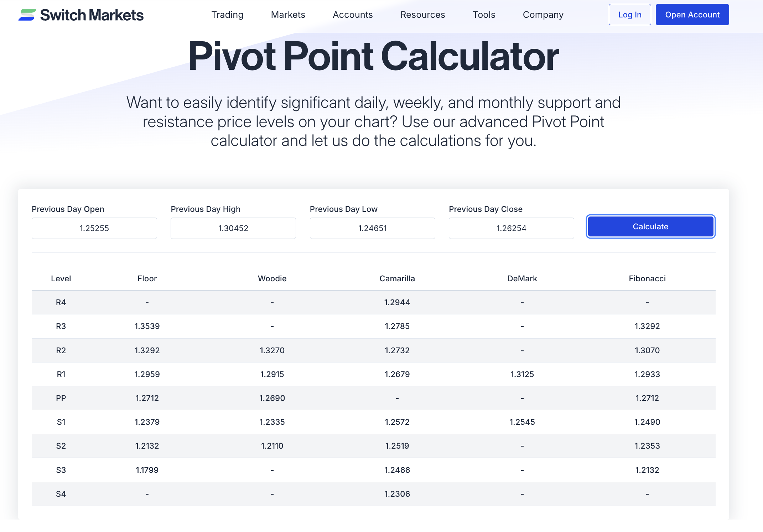Screen dimensions: 763x532
Task: Open the Markets menu
Action: tap(288, 15)
